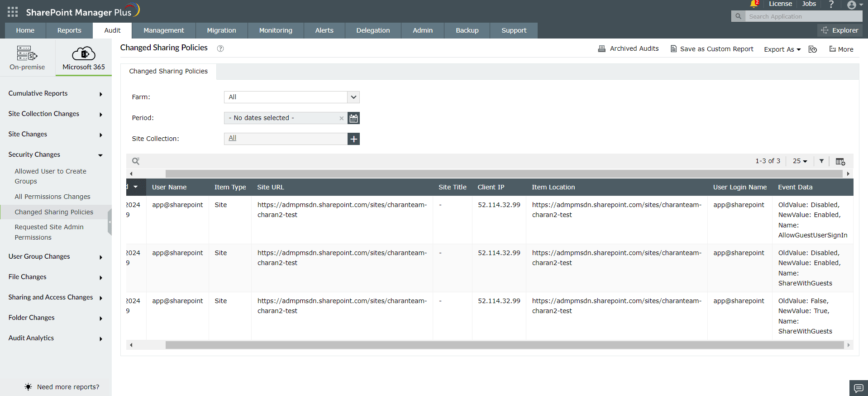The image size is (868, 396).
Task: Expand Sharing and Access Changes section
Action: point(56,297)
